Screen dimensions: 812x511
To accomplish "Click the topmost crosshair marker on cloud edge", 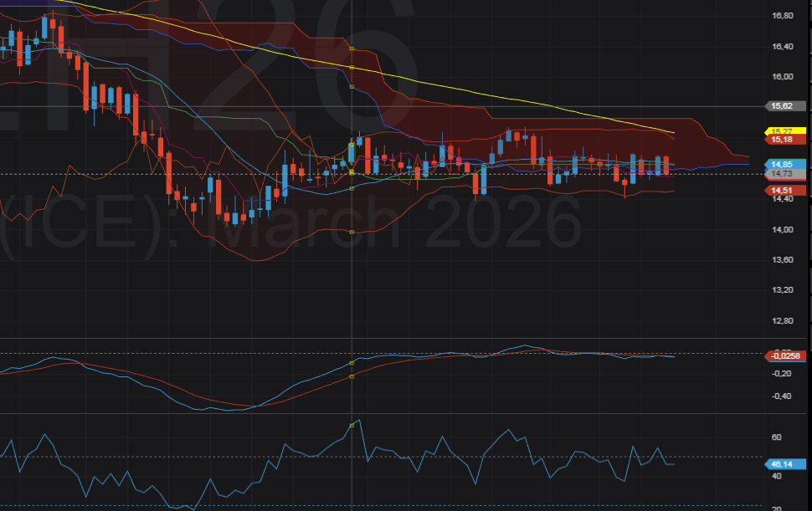I will pyautogui.click(x=352, y=49).
